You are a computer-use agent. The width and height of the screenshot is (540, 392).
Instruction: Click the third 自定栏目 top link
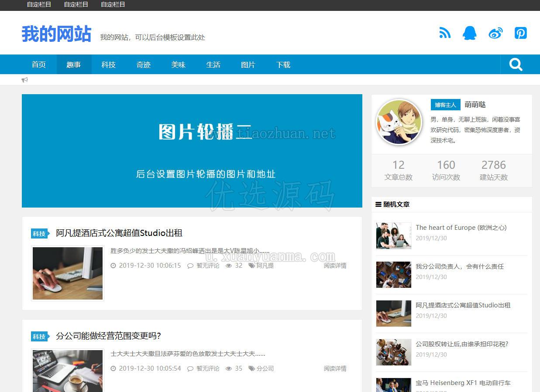pyautogui.click(x=113, y=4)
